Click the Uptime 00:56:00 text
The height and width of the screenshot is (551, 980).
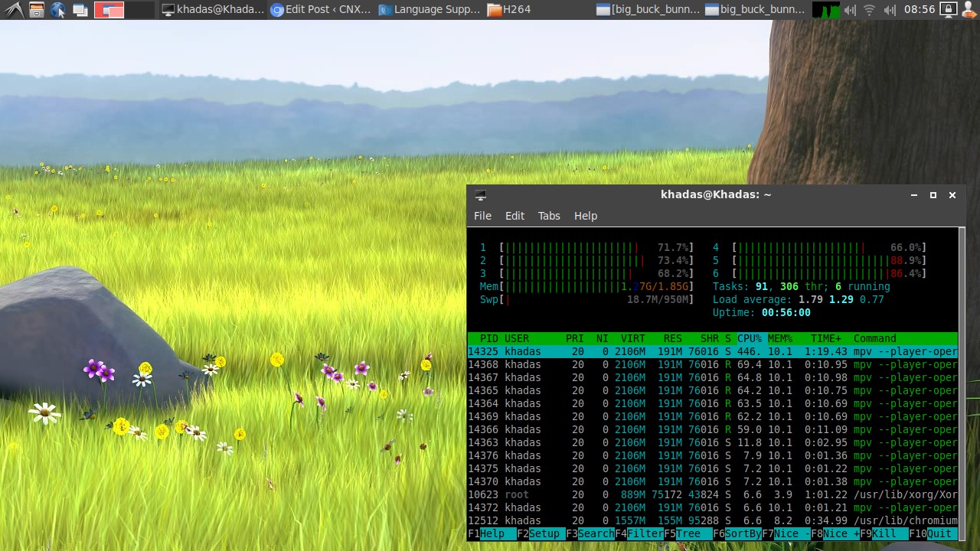tap(762, 312)
